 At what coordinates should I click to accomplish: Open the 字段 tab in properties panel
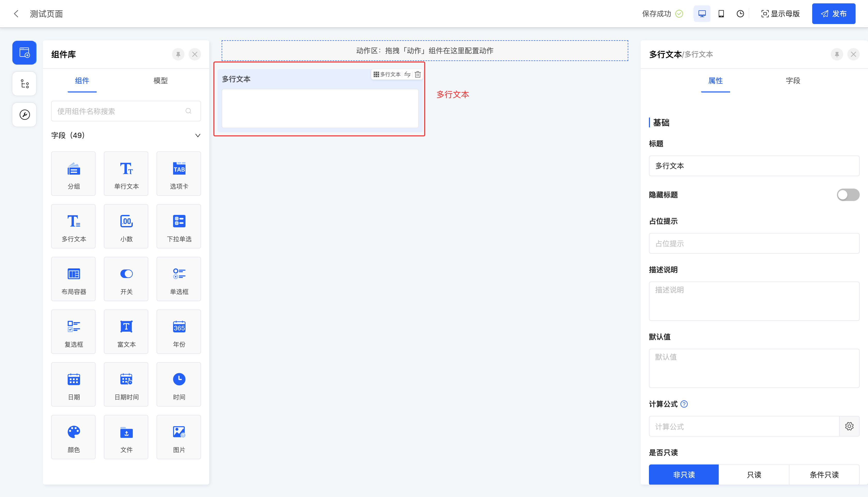coord(793,81)
